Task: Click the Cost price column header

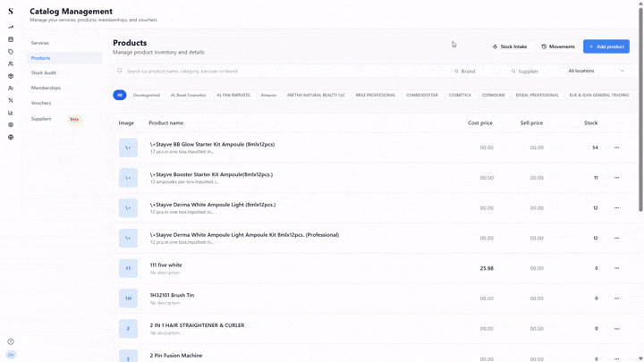Action: click(480, 122)
